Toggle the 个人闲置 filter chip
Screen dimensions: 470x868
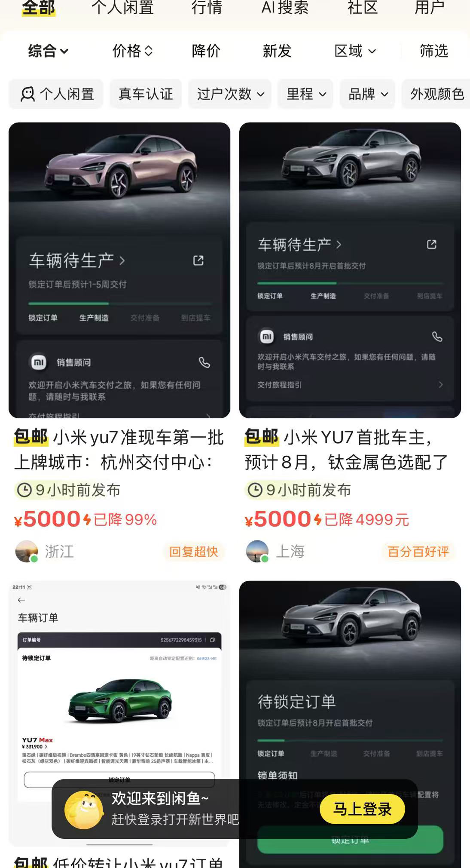(x=56, y=94)
